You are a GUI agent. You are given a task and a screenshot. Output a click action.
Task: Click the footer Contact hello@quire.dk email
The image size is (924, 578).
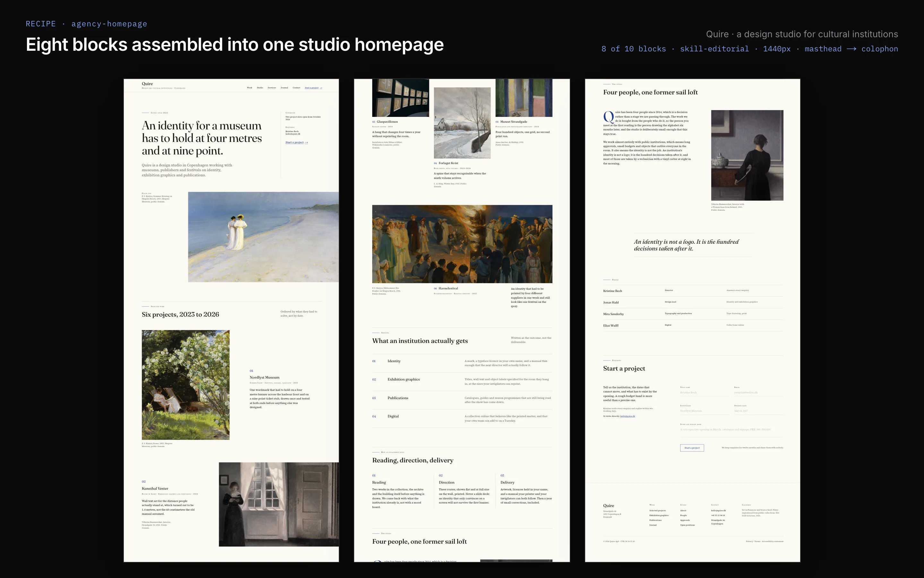(718, 511)
